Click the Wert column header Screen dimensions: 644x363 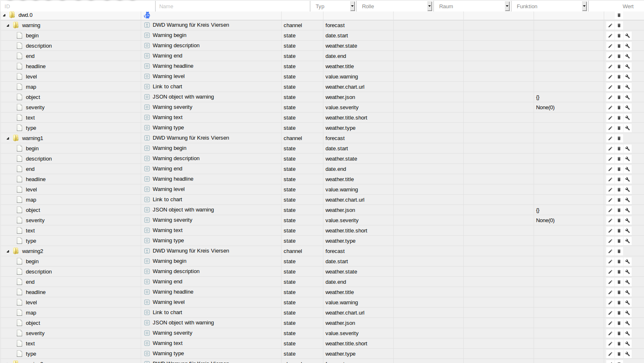[628, 6]
